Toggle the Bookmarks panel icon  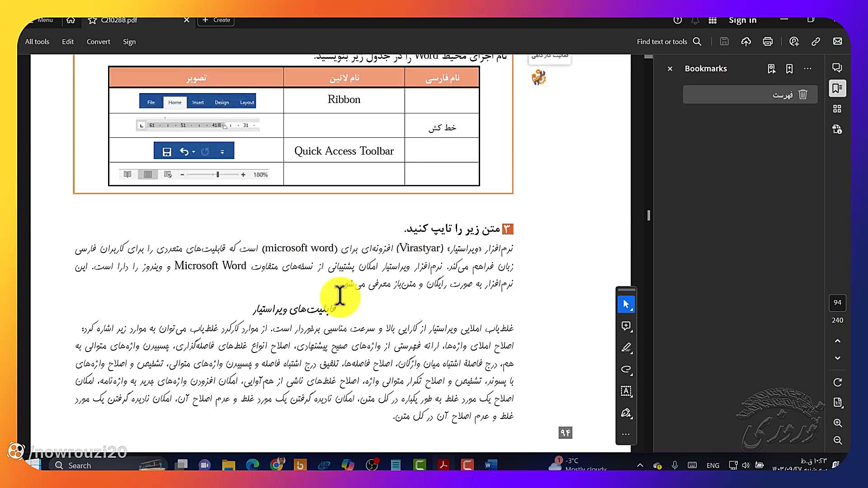837,88
